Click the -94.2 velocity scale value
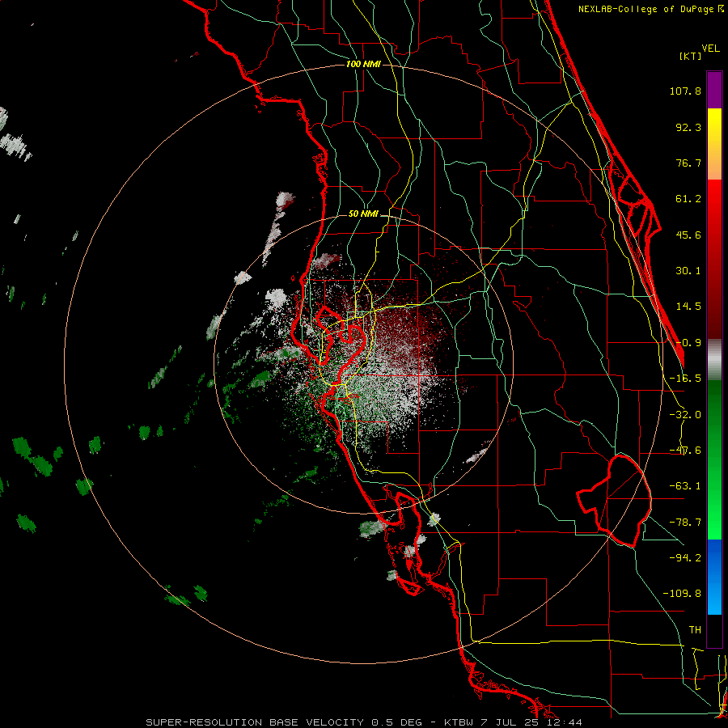The height and width of the screenshot is (728, 728). (685, 557)
